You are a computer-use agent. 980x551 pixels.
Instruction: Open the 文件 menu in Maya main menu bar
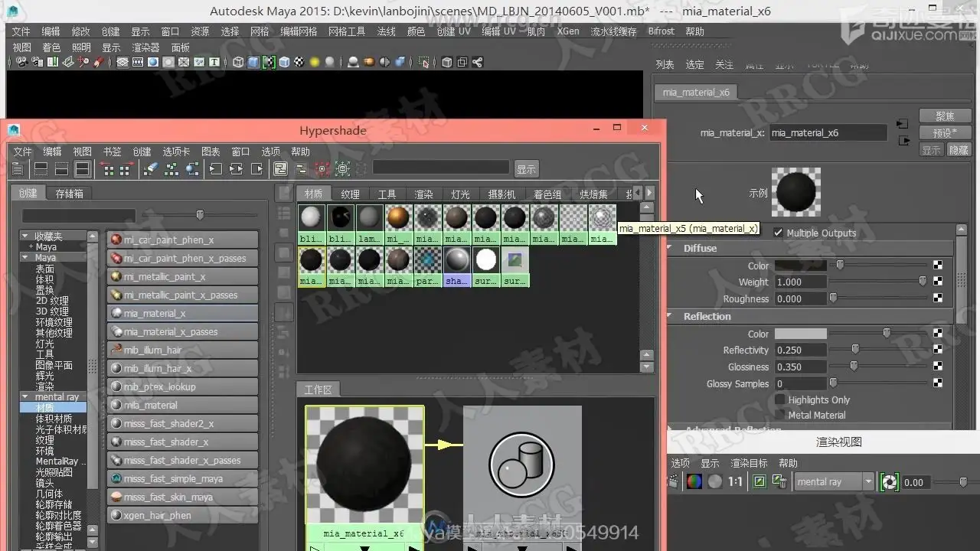(x=21, y=31)
